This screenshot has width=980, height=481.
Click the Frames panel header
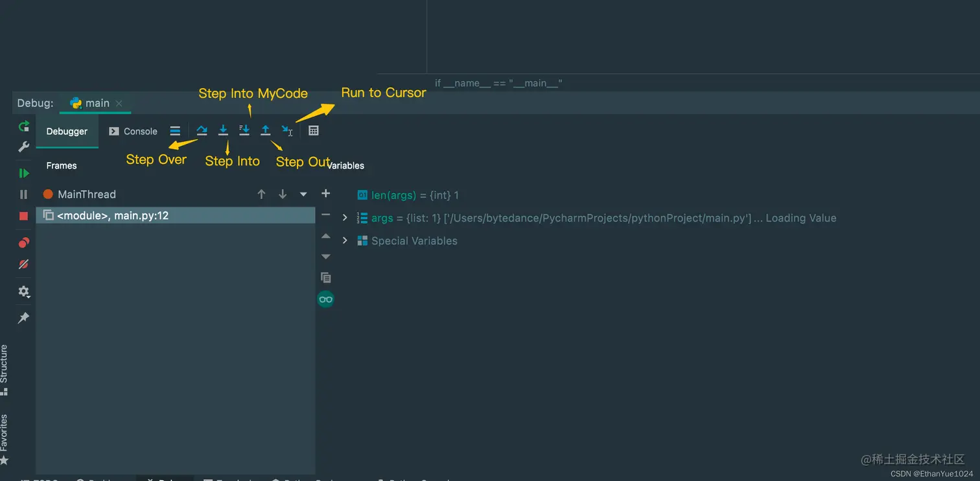62,165
